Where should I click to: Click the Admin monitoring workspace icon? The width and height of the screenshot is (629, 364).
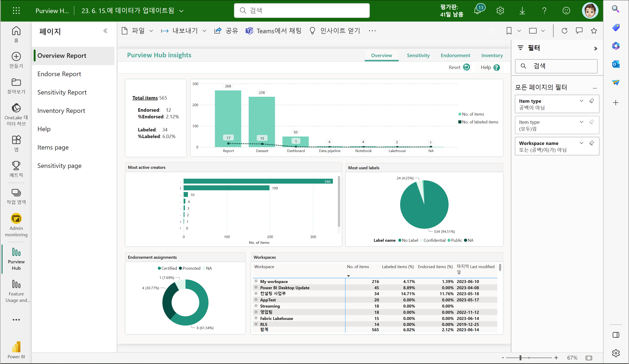click(x=16, y=219)
